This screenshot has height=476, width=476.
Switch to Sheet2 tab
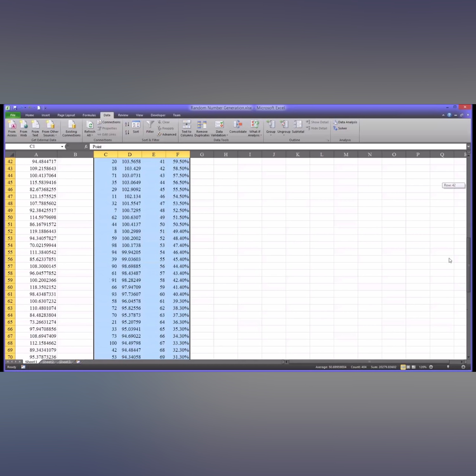pos(48,362)
